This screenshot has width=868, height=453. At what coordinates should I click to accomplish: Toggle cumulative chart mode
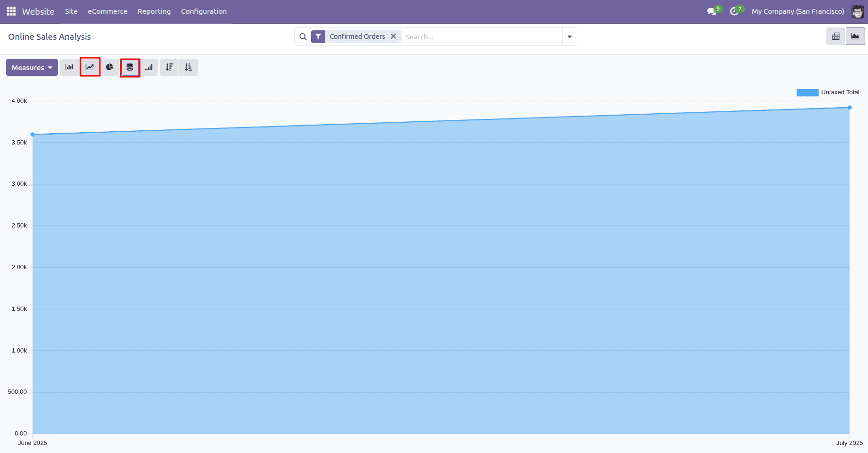(149, 67)
